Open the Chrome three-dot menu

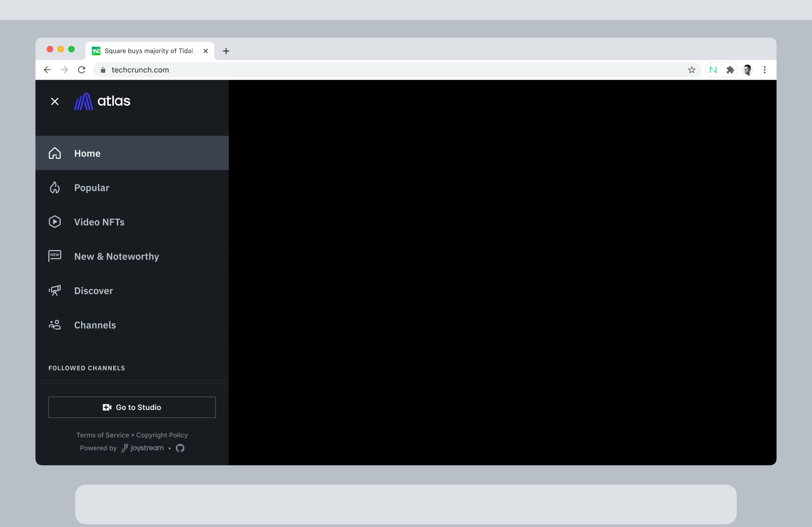tap(765, 69)
